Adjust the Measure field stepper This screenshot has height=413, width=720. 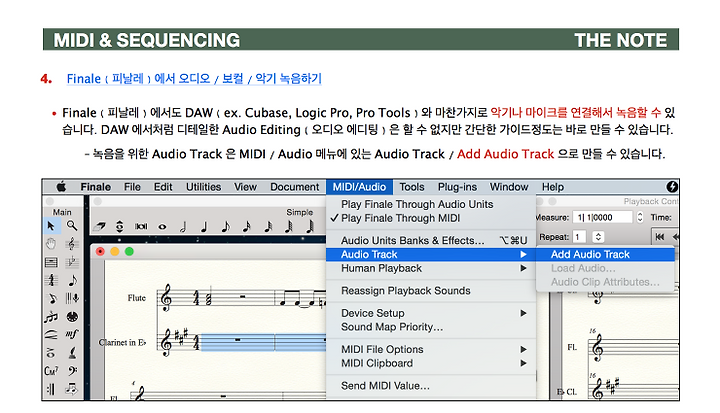(x=640, y=217)
